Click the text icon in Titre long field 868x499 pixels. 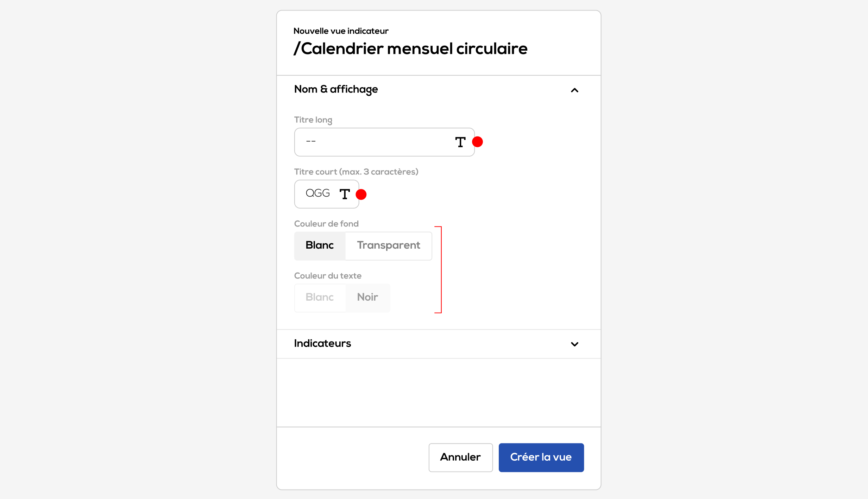[x=460, y=142]
